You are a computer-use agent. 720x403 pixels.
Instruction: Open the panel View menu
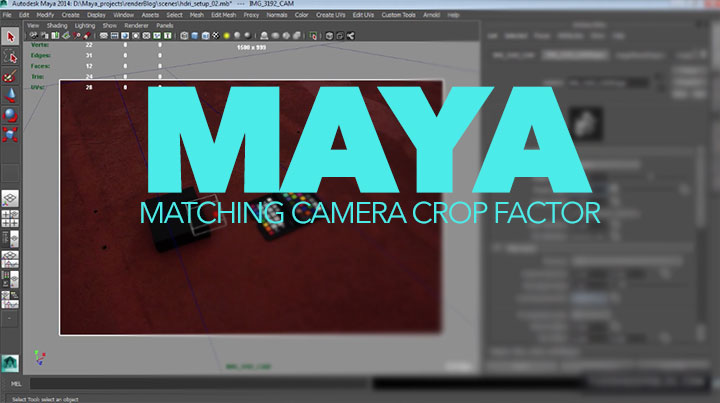coord(33,26)
